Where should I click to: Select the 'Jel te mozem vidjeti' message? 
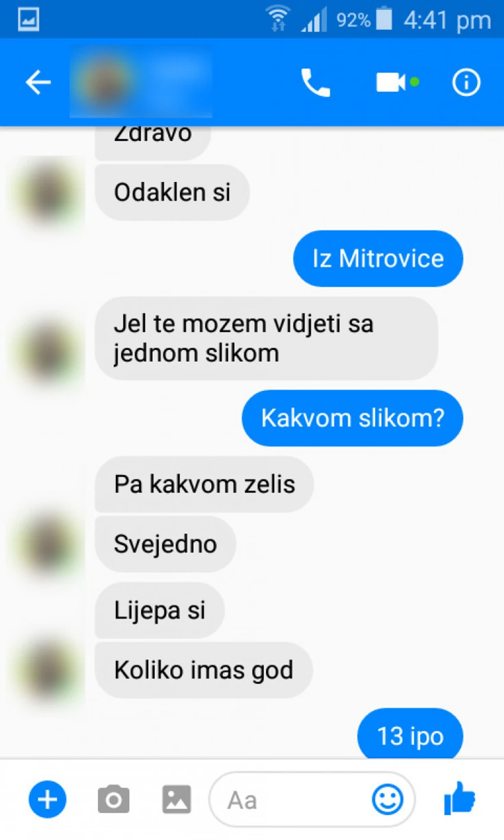pyautogui.click(x=266, y=339)
